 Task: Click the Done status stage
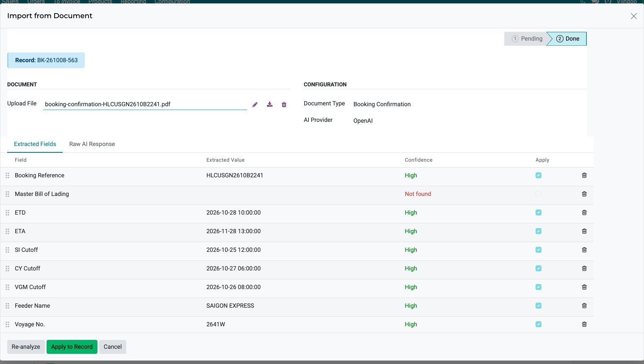click(568, 39)
